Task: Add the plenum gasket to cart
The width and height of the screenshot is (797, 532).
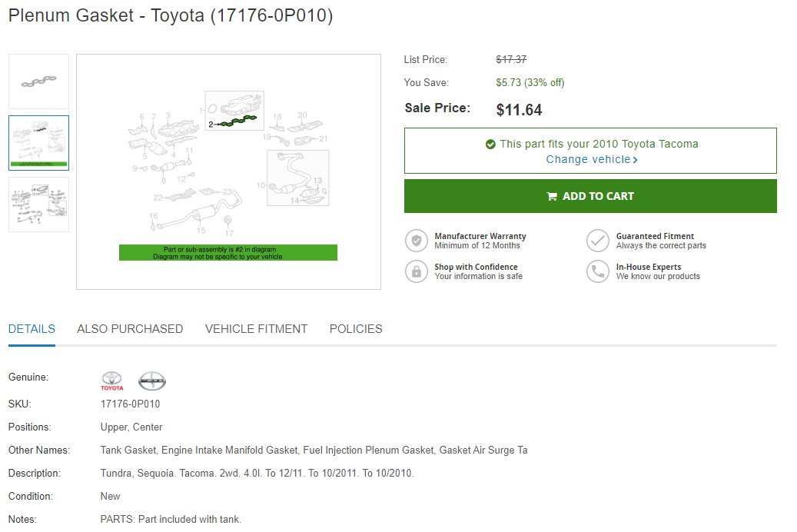Action: pyautogui.click(x=590, y=196)
